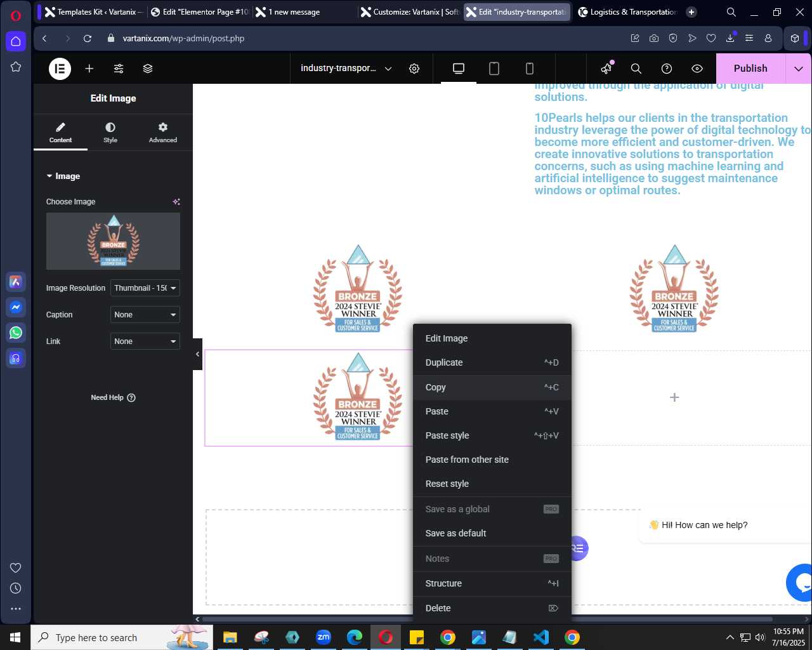812x650 pixels.
Task: Open the browser snapshot camera icon
Action: tap(654, 38)
